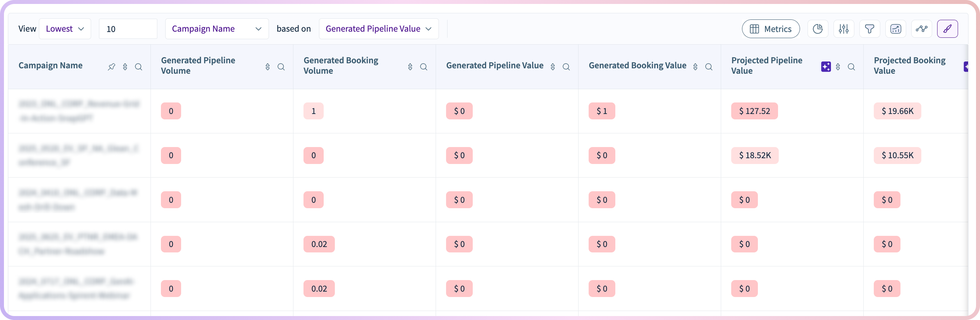Screen dimensions: 980x320
Task: Click the trend line graph icon
Action: click(x=921, y=29)
